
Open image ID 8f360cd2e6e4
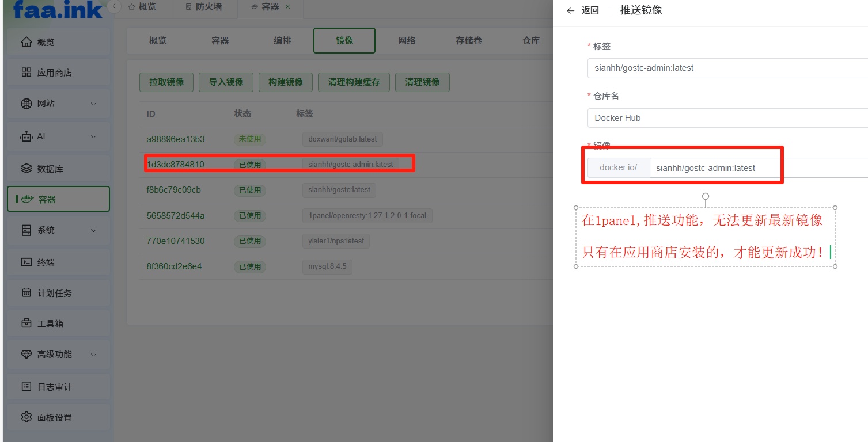click(174, 266)
